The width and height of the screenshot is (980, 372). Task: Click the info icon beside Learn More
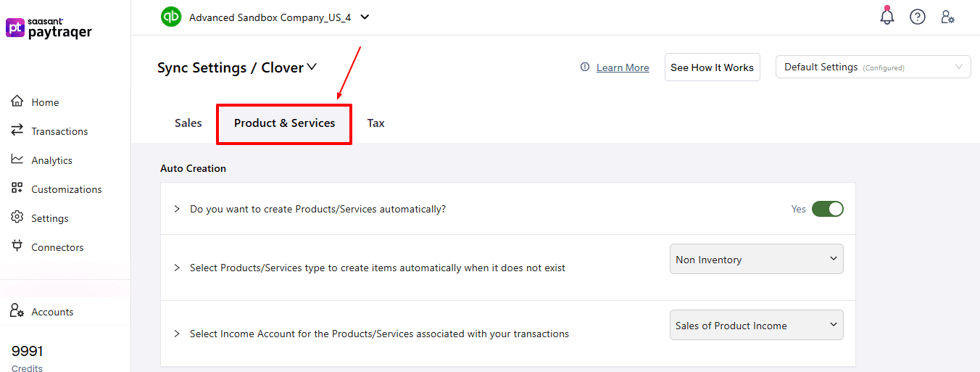coord(585,67)
